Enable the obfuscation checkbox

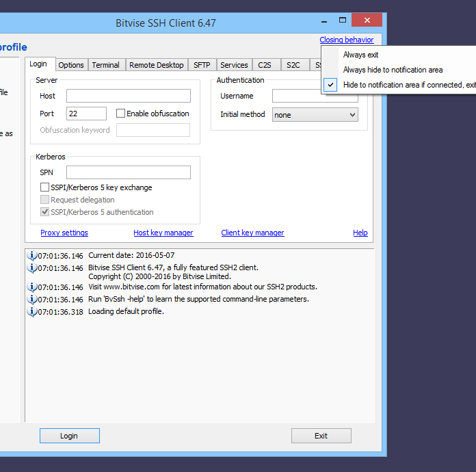coord(120,114)
